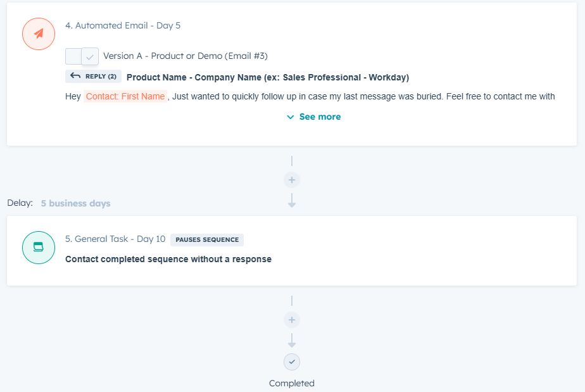The height and width of the screenshot is (392, 585).
Task: Click the REPLY (2) thread badge
Action: [93, 76]
